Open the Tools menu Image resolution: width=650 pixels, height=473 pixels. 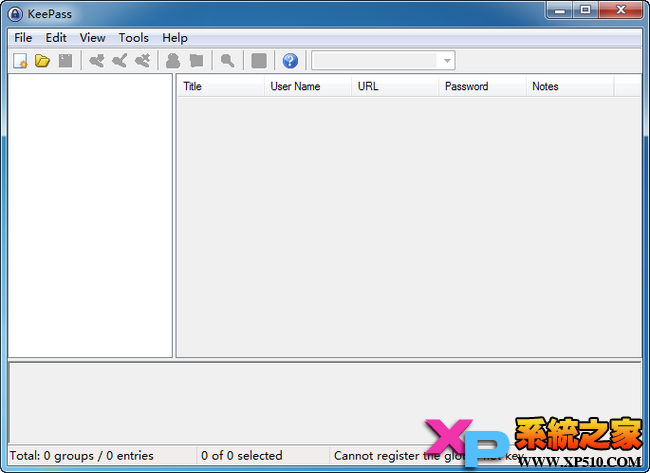pyautogui.click(x=133, y=38)
